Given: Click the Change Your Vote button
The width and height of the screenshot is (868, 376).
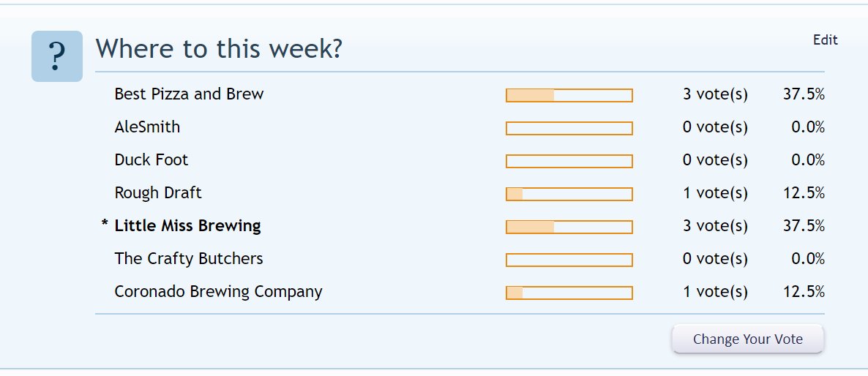Looking at the screenshot, I should [748, 339].
